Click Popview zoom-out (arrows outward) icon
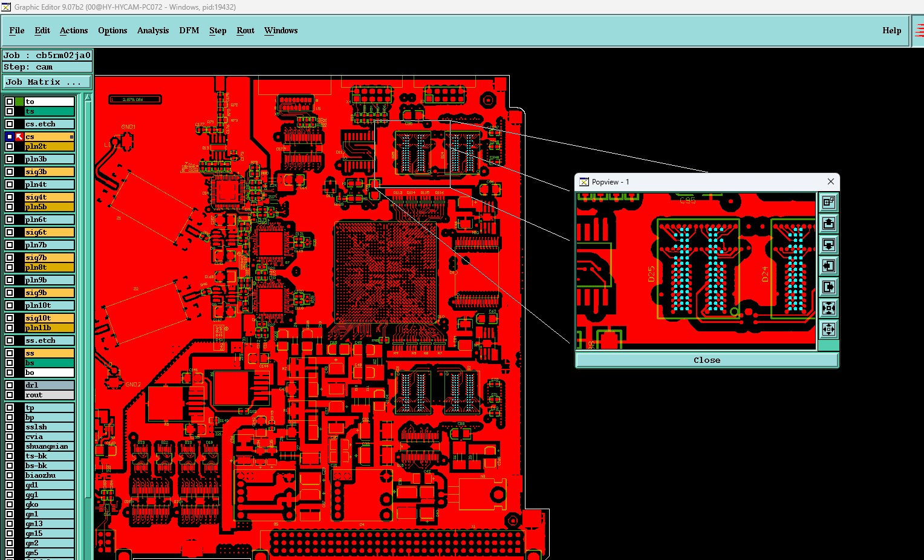 tap(828, 329)
